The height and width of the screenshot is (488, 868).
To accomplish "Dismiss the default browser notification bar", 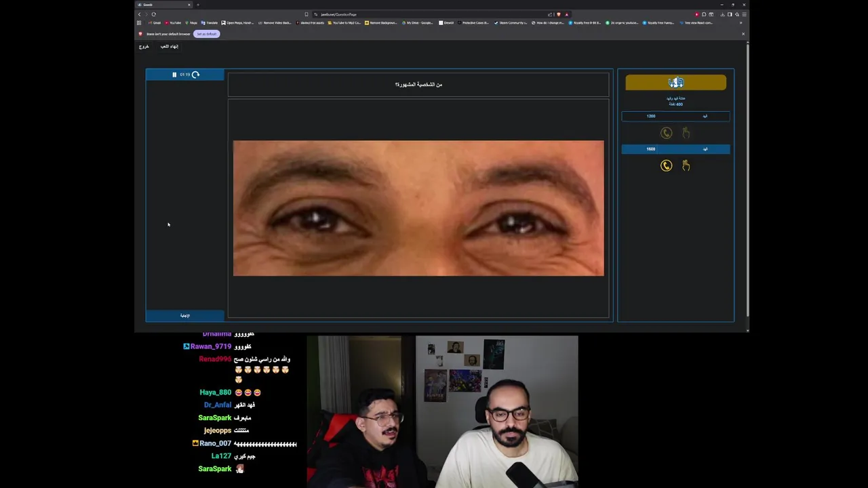I will point(743,34).
